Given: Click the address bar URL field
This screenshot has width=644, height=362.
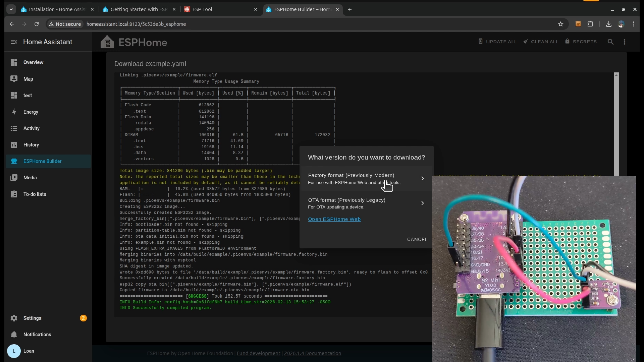Looking at the screenshot, I should (x=302, y=24).
